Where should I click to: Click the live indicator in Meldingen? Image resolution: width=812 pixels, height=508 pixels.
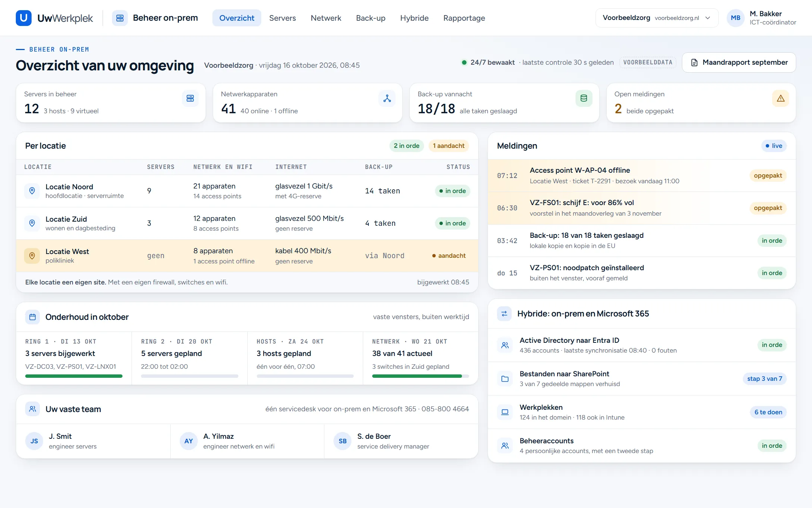click(774, 146)
